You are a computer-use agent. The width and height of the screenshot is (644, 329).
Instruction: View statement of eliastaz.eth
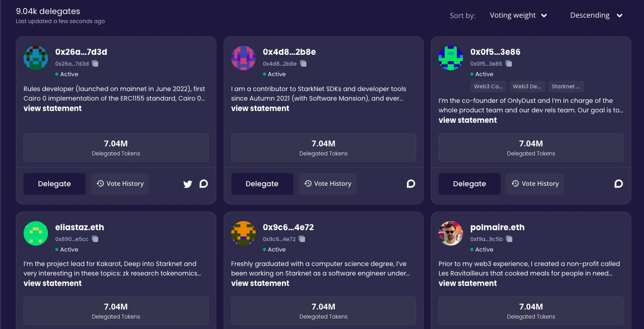52,283
